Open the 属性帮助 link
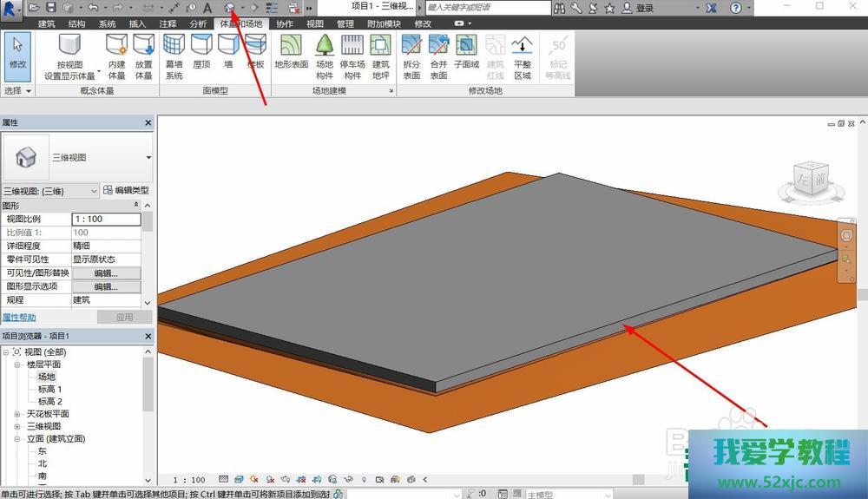Image resolution: width=868 pixels, height=499 pixels. (19, 318)
